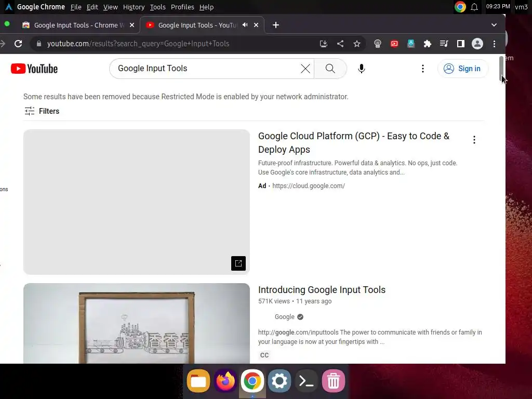This screenshot has height=399, width=532.
Task: Open Files manager from the dock
Action: (198, 381)
